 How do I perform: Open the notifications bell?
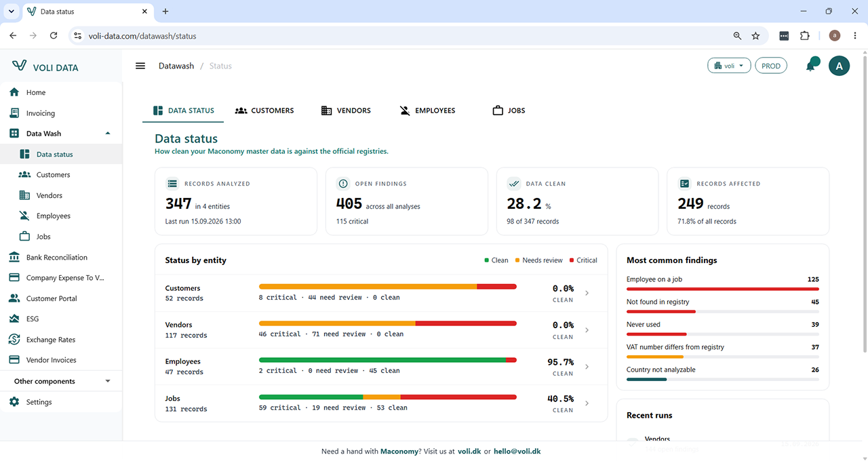(811, 65)
